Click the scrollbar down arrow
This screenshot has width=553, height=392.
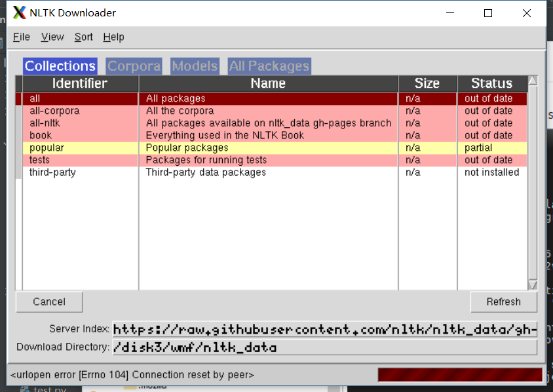(x=533, y=285)
